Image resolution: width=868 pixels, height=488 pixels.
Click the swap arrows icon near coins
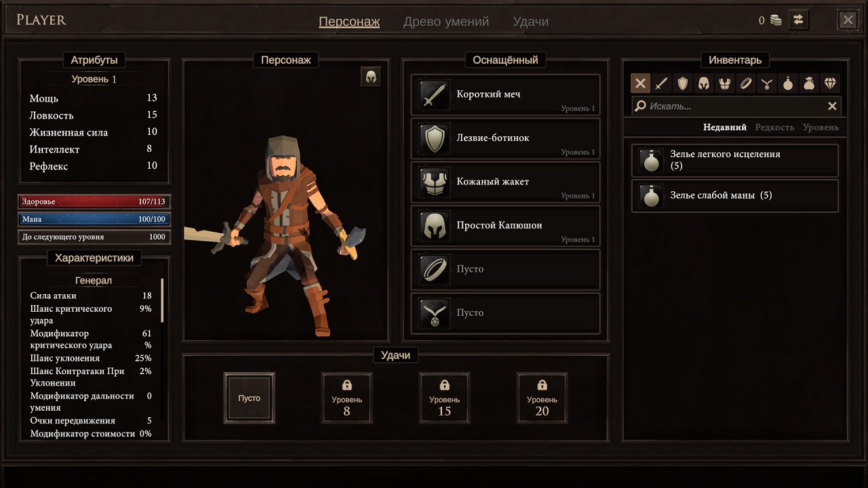coord(798,20)
